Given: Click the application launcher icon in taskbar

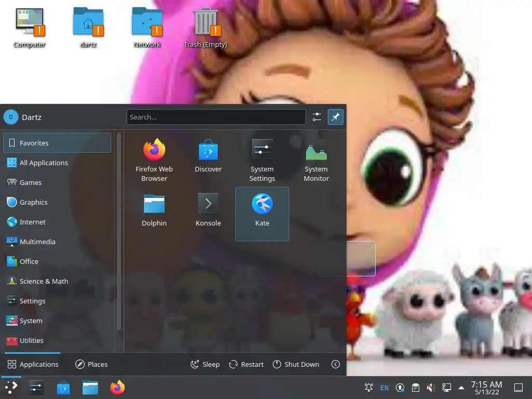Looking at the screenshot, I should [11, 388].
